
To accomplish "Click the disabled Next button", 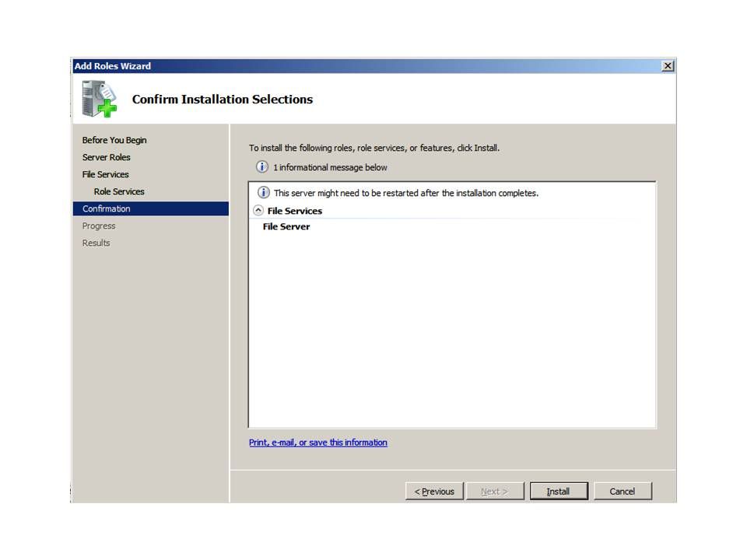I will [x=494, y=492].
